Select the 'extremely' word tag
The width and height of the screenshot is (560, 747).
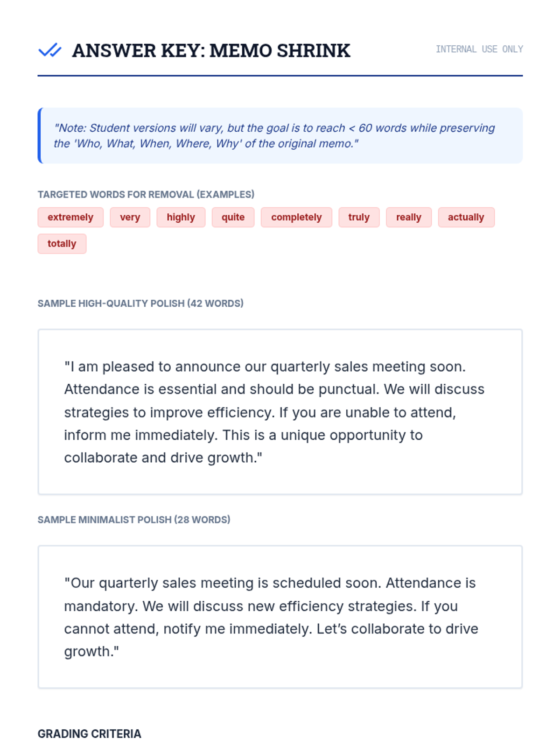click(x=70, y=217)
